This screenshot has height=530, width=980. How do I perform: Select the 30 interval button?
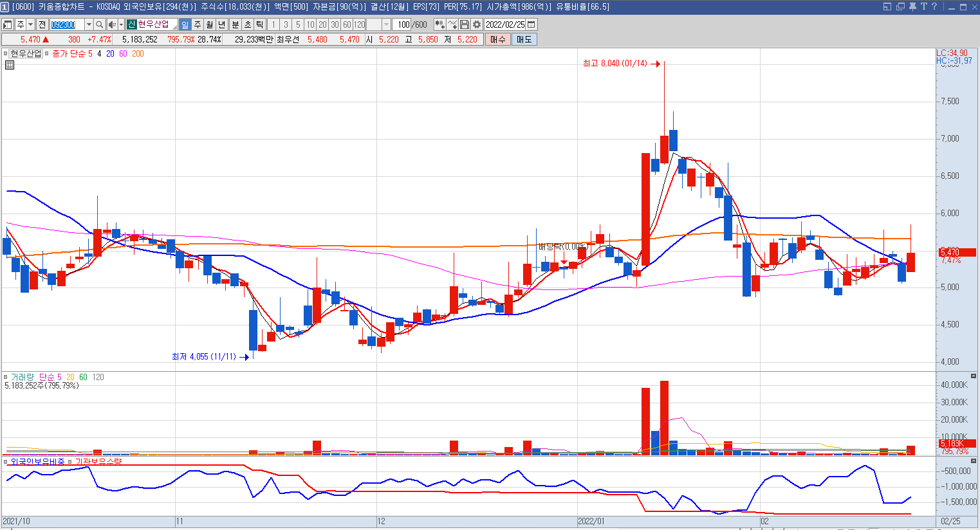pos(335,24)
